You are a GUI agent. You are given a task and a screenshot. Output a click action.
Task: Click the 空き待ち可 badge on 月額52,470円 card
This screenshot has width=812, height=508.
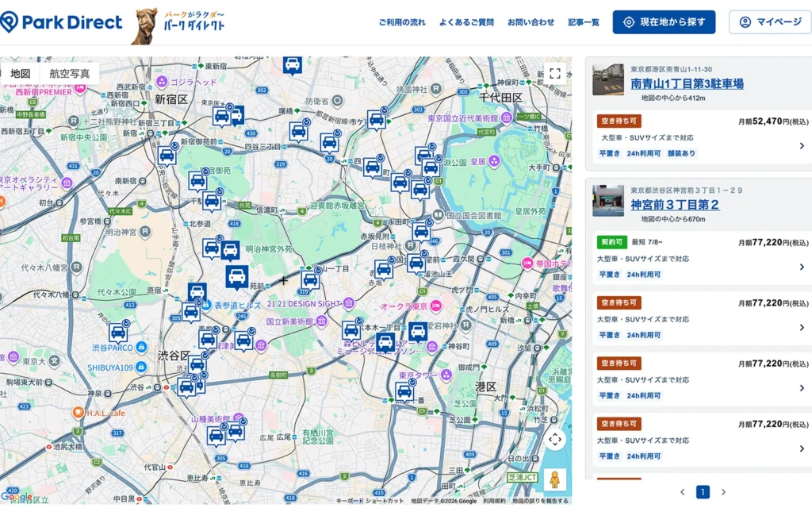coord(619,121)
